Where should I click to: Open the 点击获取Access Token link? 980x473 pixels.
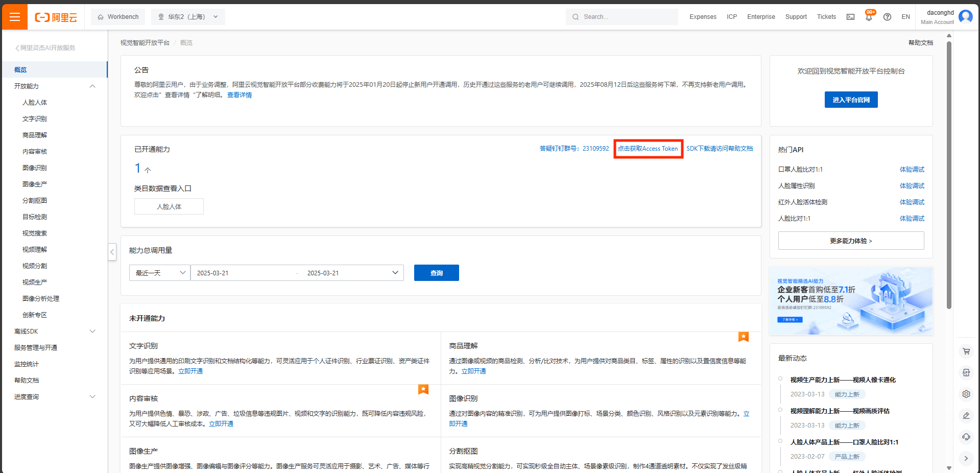pos(648,149)
